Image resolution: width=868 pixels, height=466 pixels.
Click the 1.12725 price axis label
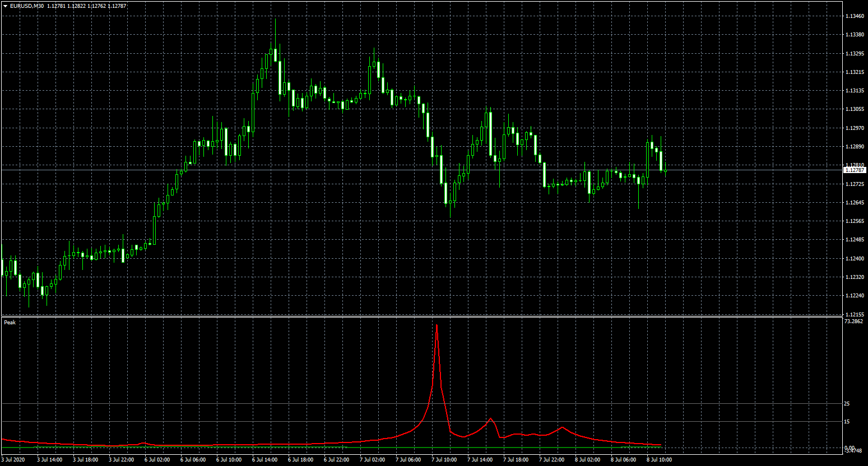(854, 184)
